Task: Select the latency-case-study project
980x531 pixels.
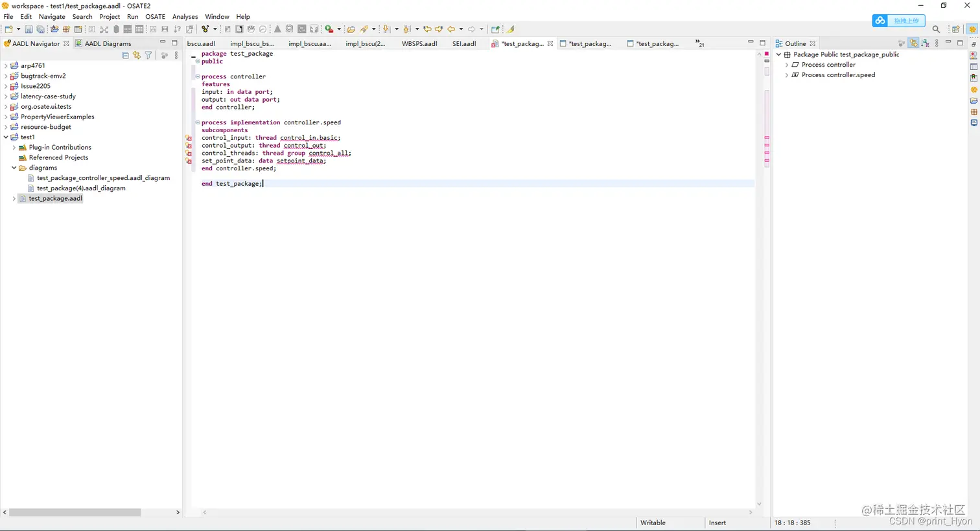Action: (48, 96)
